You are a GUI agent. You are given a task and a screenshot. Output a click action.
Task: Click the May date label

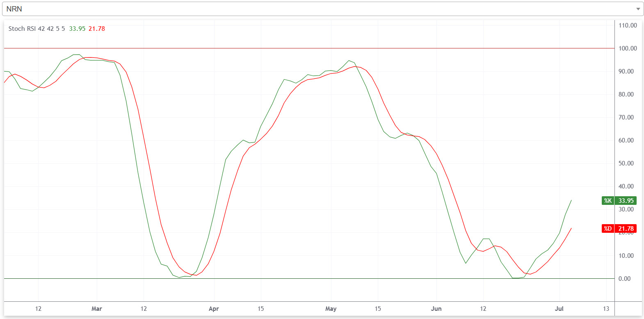pos(331,309)
